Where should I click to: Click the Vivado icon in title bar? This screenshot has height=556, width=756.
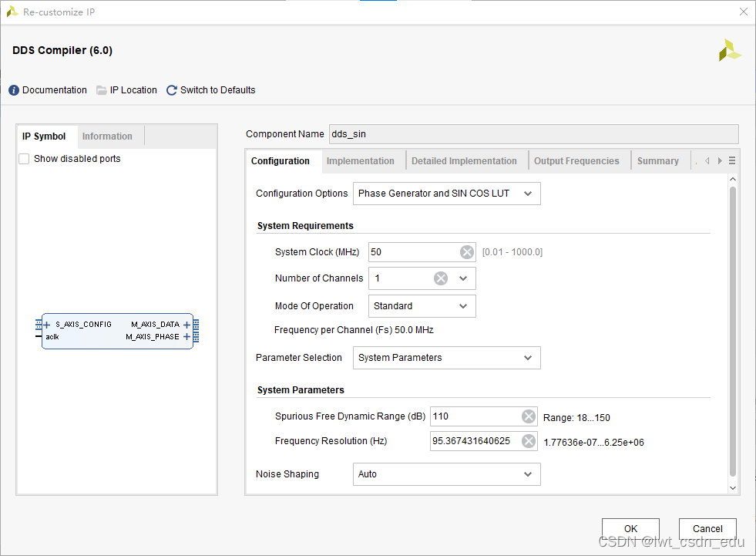coord(12,12)
